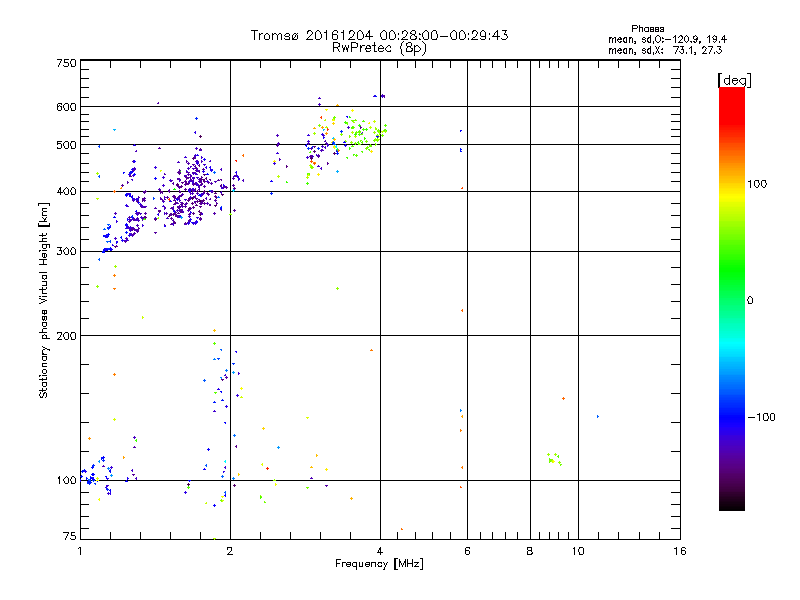Click the 'Stationary phase Virtual Height [km]' axis label
Viewport: 800px width, 600px height.
coord(44,301)
